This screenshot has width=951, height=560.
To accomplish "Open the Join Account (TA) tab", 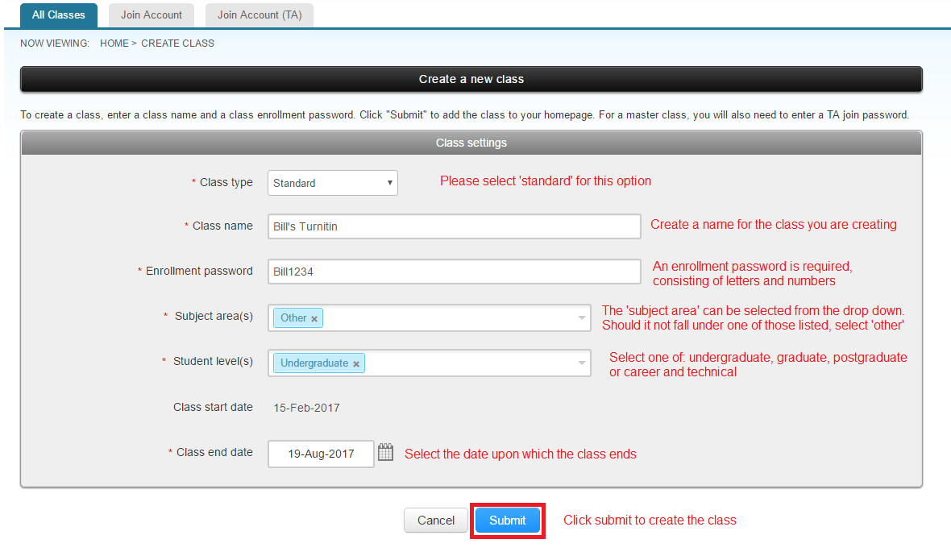I will 260,15.
